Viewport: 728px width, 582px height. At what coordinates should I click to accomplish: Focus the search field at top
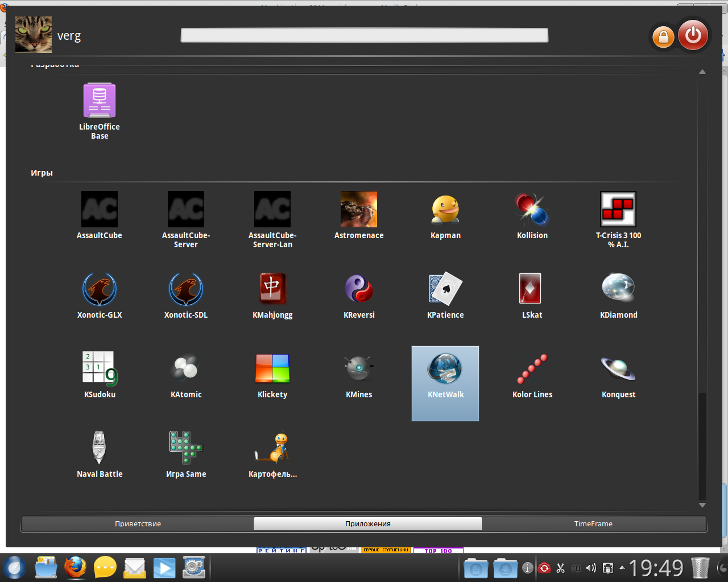365,35
